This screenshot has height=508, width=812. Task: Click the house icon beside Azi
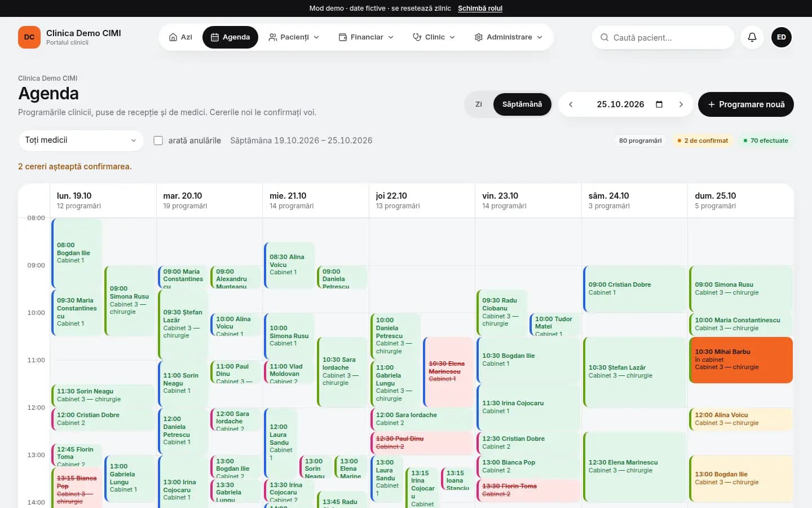(x=173, y=37)
